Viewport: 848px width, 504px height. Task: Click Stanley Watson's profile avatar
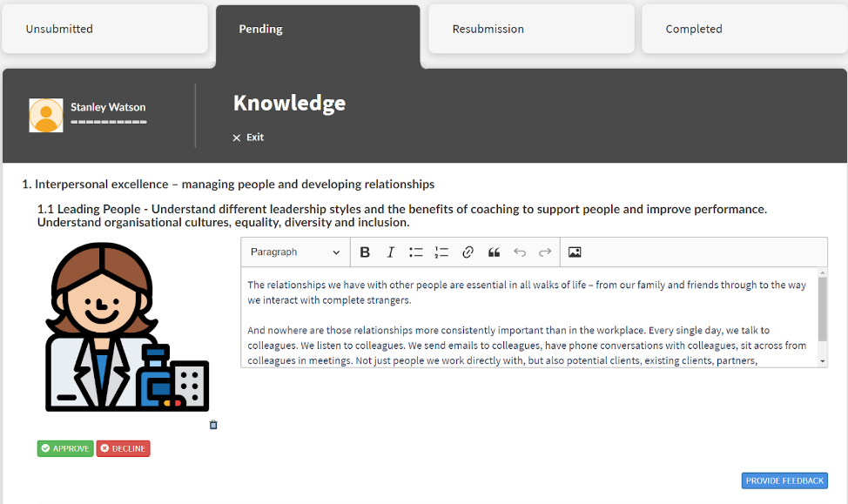tap(45, 114)
